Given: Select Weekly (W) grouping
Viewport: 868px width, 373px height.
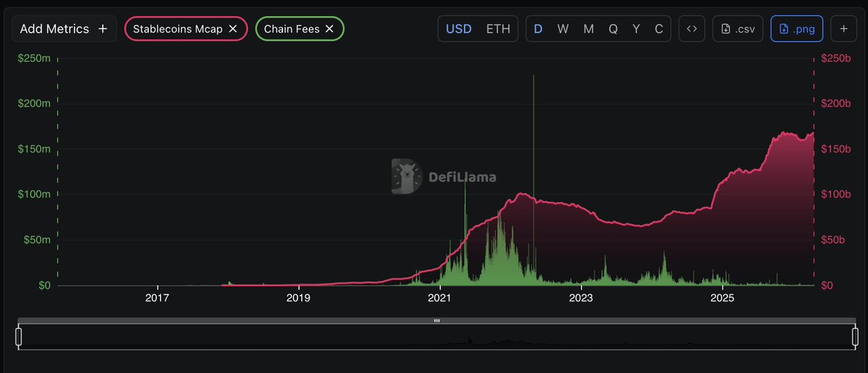Looking at the screenshot, I should (x=562, y=29).
